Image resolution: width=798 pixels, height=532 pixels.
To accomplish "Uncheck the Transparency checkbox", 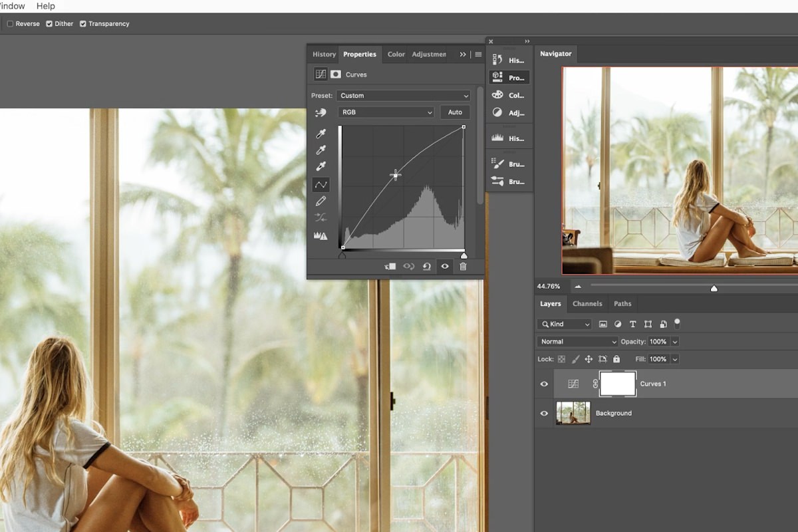I will [x=83, y=24].
